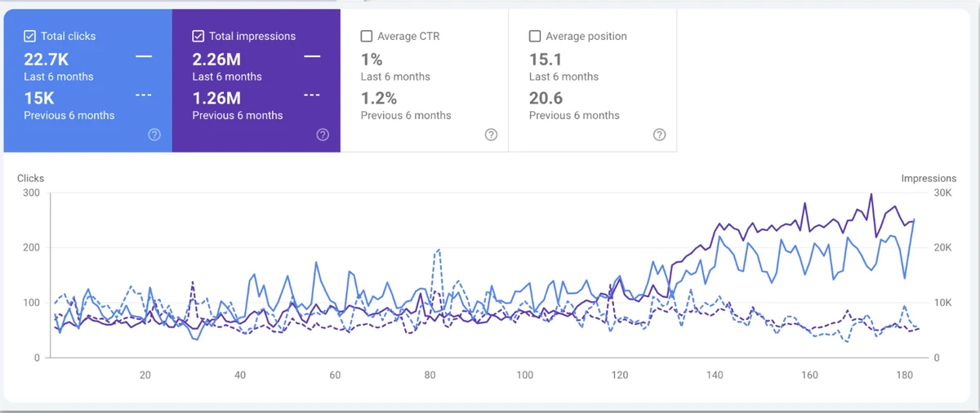This screenshot has width=980, height=413.
Task: Click the 1% average CTR value
Action: coord(372,60)
